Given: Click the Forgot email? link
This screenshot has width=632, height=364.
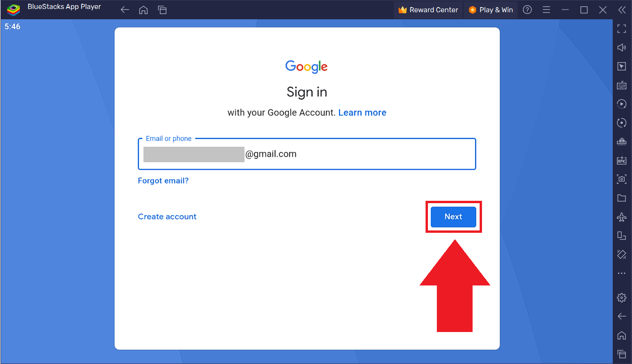Looking at the screenshot, I should [x=163, y=181].
